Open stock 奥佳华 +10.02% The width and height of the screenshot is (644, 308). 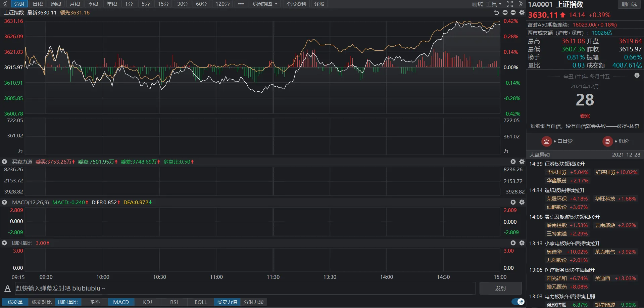pyautogui.click(x=567, y=252)
